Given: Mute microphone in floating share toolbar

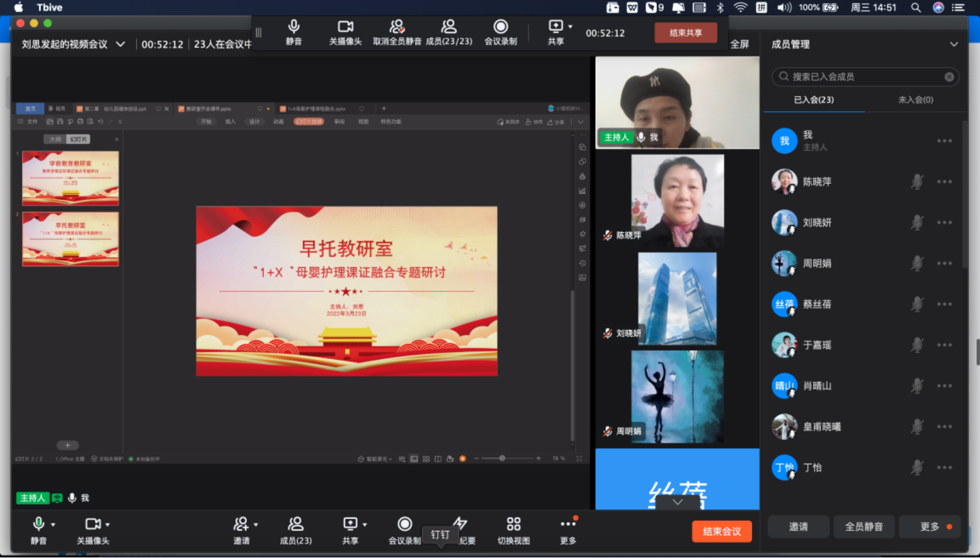Looking at the screenshot, I should [294, 32].
